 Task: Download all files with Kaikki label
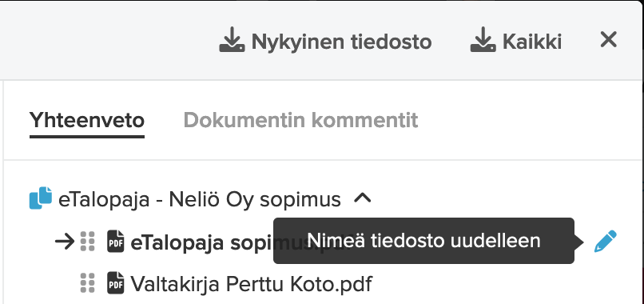pyautogui.click(x=532, y=41)
